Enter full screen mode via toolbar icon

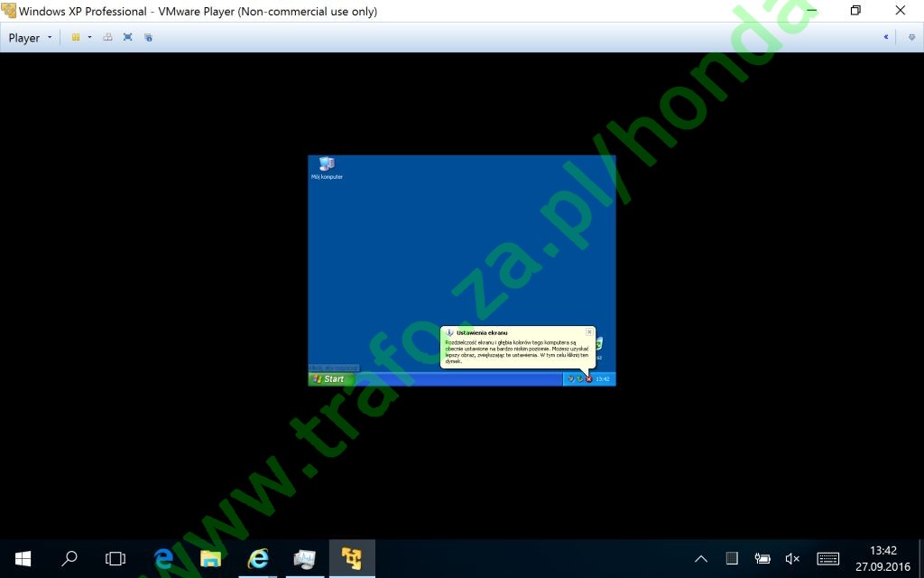pos(127,37)
